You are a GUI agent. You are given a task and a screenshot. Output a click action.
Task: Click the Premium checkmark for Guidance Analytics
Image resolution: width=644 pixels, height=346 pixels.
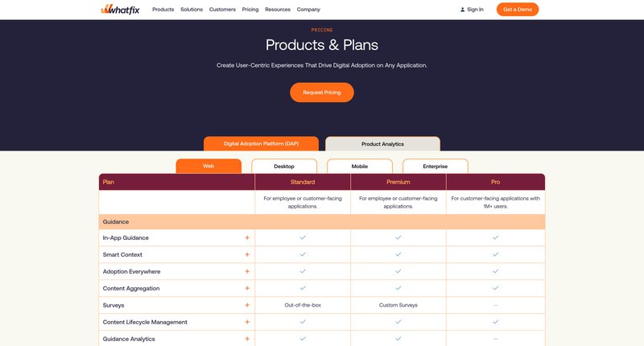398,338
